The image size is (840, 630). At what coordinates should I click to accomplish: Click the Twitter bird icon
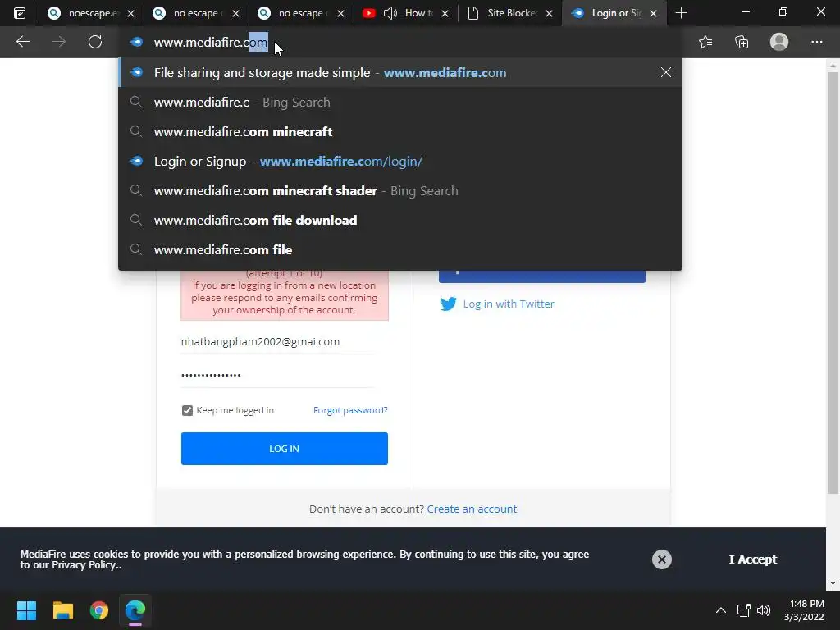point(449,304)
